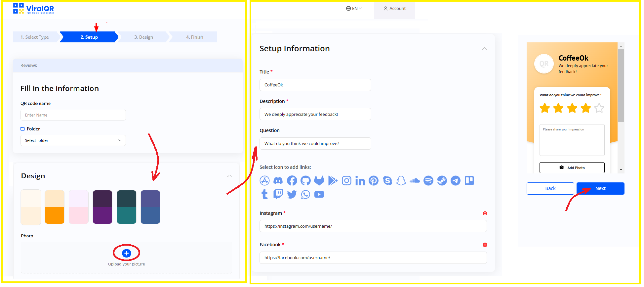Click the Description input field

315,114
